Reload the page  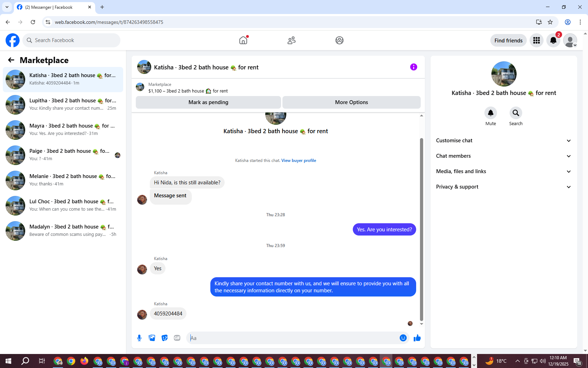33,22
